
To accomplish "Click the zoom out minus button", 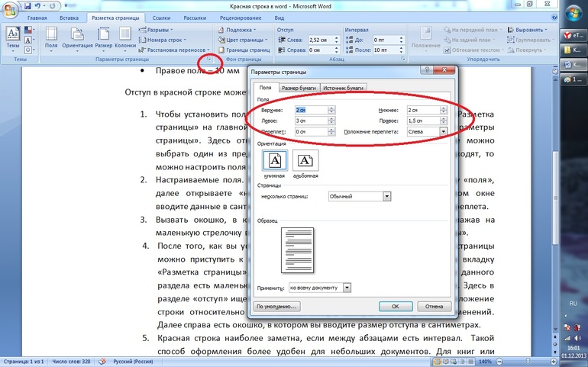I will pos(499,362).
